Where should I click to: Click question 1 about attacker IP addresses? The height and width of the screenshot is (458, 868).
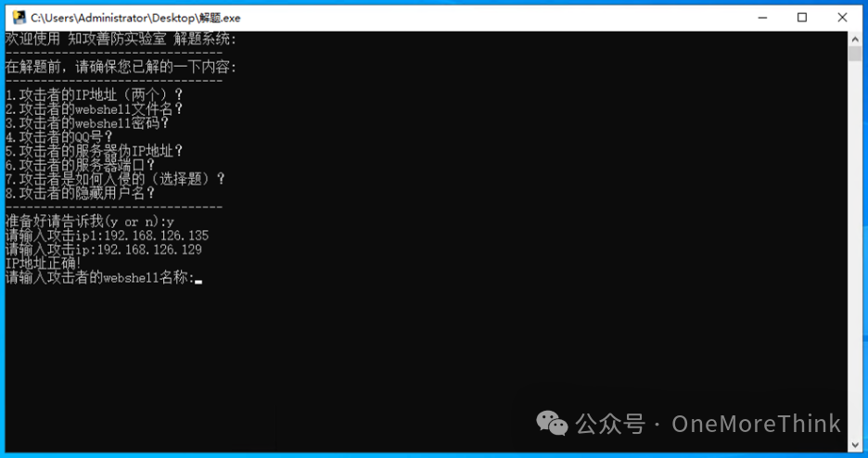94,95
